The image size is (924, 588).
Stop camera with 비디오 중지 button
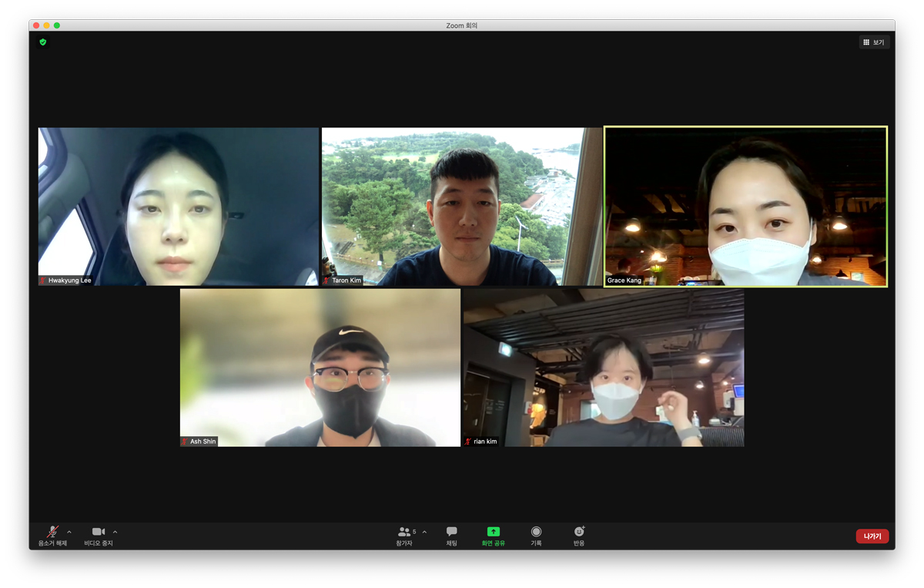point(99,536)
